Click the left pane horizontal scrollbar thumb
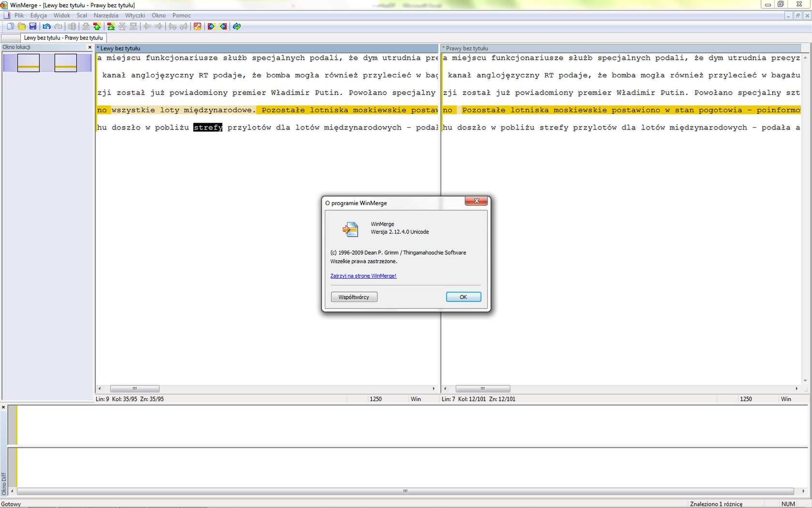This screenshot has width=812, height=508. tap(135, 388)
